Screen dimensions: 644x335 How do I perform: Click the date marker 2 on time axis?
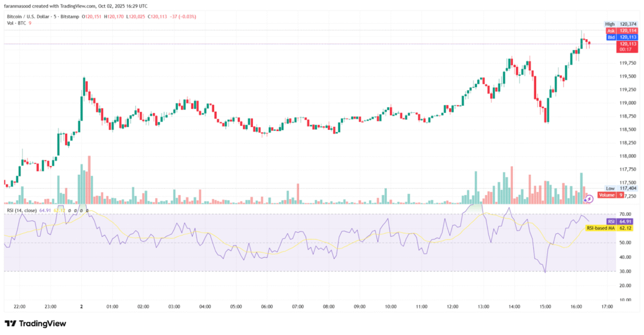[81, 306]
